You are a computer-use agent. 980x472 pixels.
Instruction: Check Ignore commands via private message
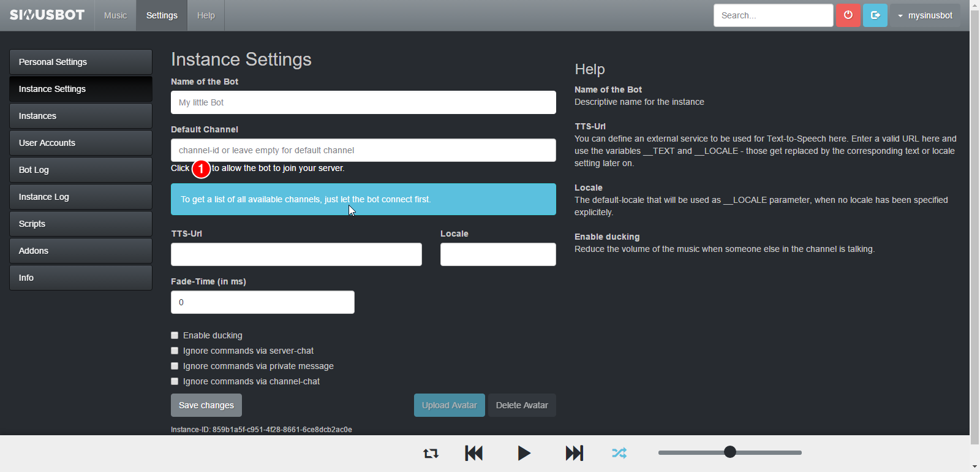(x=175, y=366)
